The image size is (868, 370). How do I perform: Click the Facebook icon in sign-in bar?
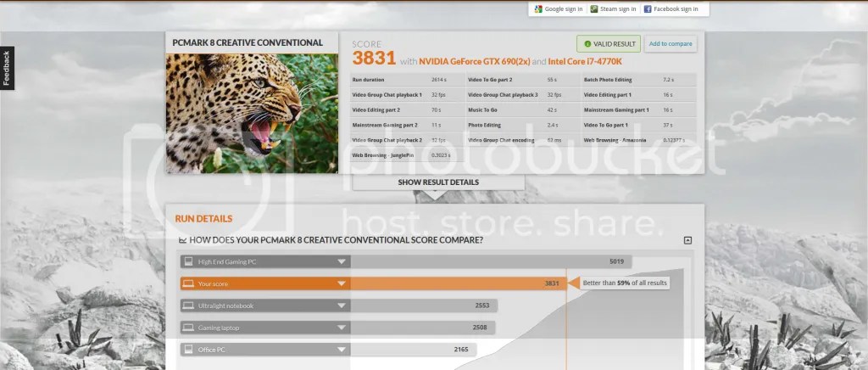point(647,8)
